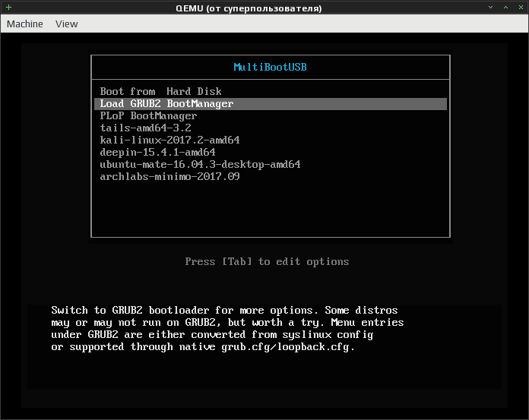
Task: Click the 'Press [Tab] to edit options' hint
Action: pos(267,261)
